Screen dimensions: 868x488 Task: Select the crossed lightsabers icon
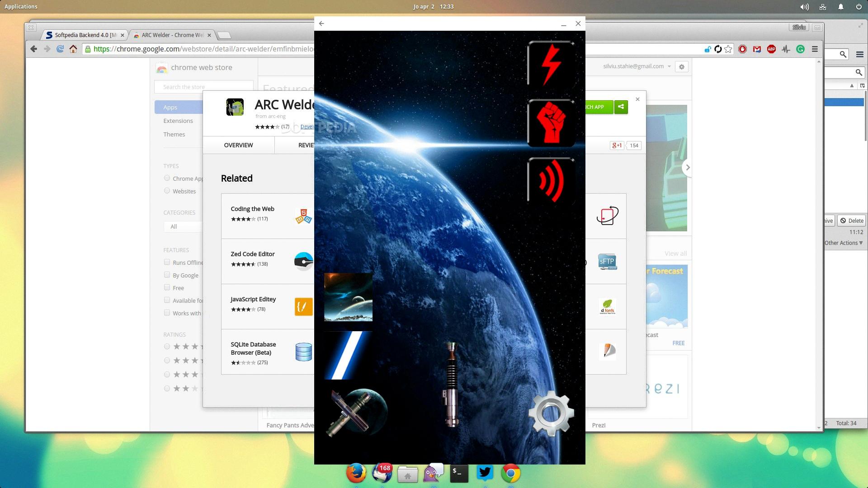pos(357,413)
